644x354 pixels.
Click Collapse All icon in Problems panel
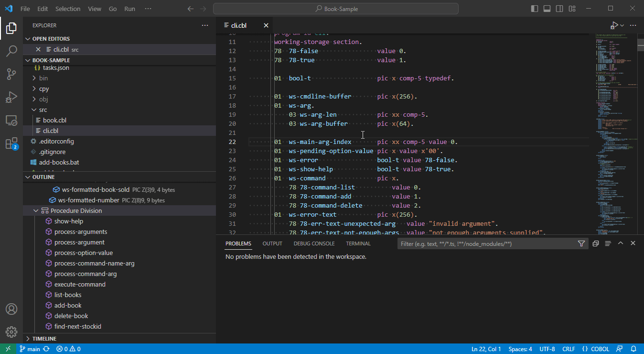(596, 243)
